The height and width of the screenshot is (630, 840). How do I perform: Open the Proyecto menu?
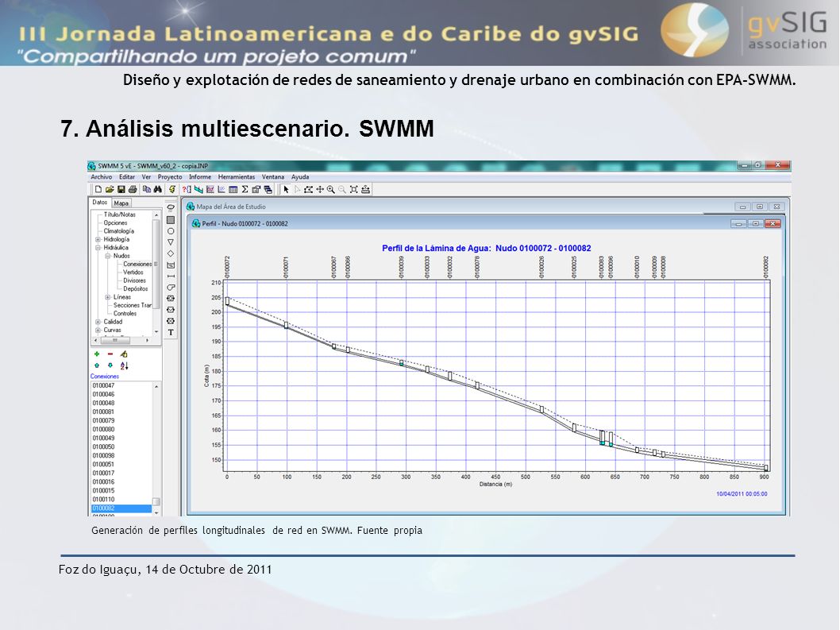click(x=170, y=177)
